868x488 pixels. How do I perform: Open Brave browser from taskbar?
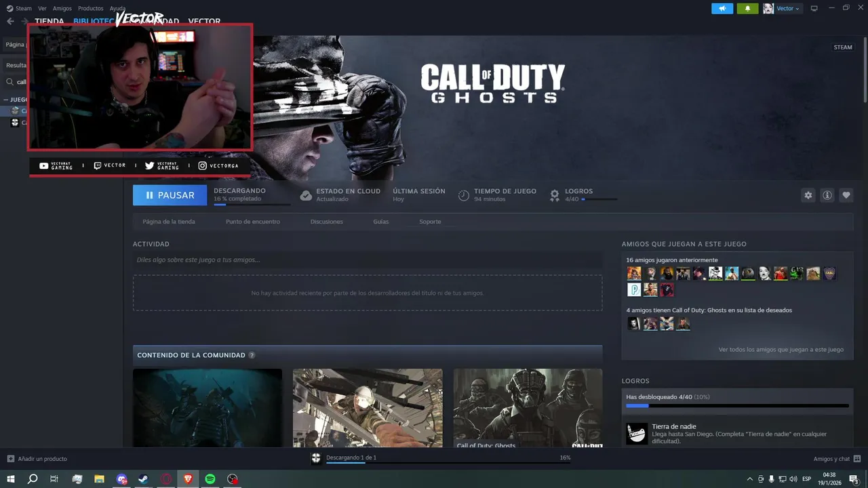(x=189, y=479)
